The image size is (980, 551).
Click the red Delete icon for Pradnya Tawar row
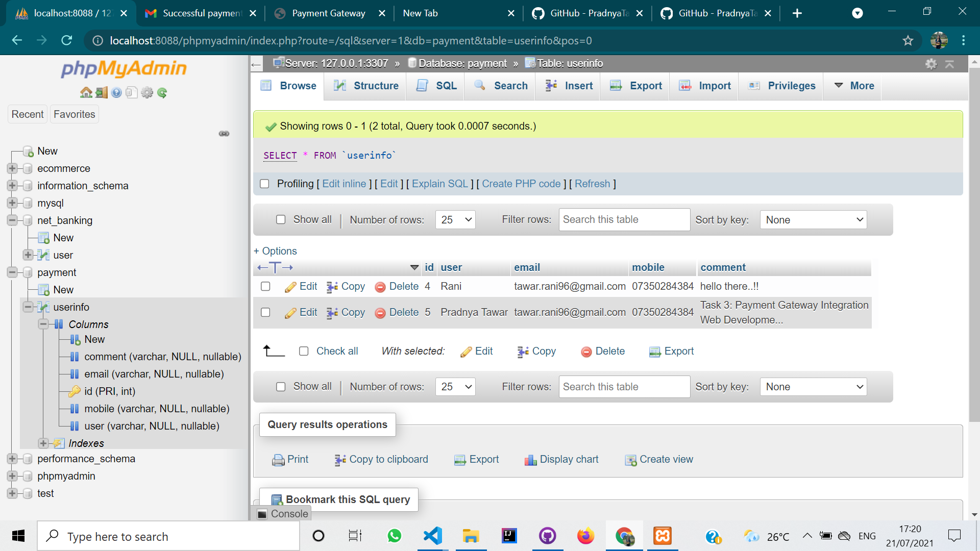click(380, 313)
